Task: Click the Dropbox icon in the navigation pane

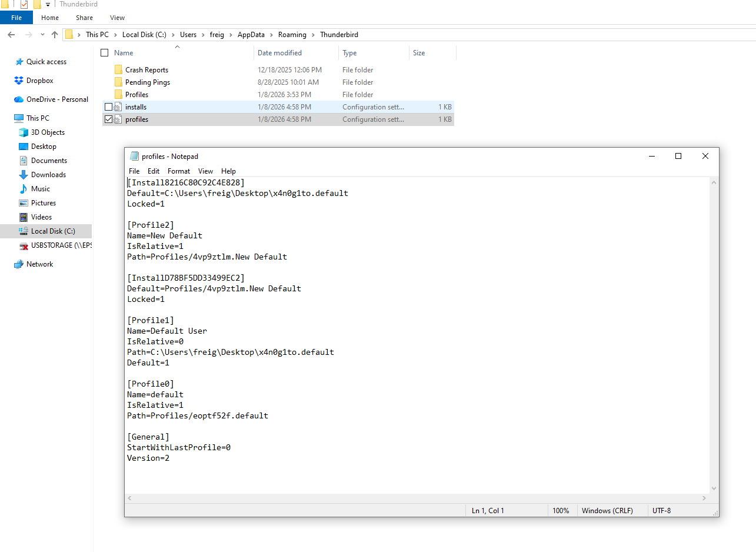Action: [19, 81]
